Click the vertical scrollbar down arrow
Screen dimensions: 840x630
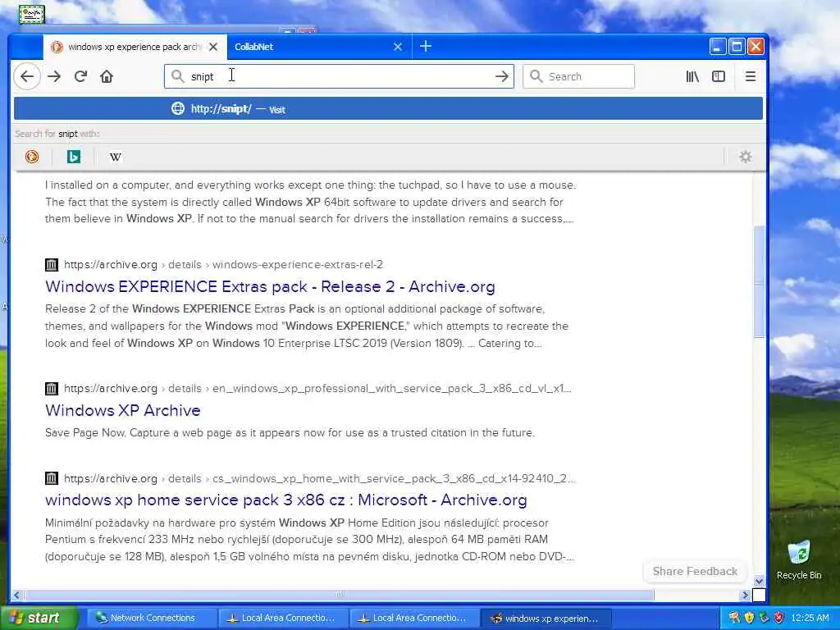click(x=759, y=581)
